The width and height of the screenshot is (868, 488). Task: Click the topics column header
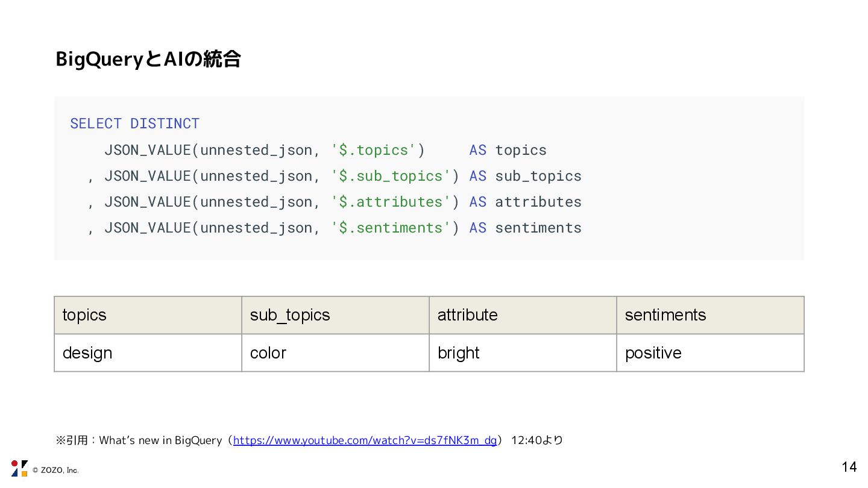(x=148, y=315)
